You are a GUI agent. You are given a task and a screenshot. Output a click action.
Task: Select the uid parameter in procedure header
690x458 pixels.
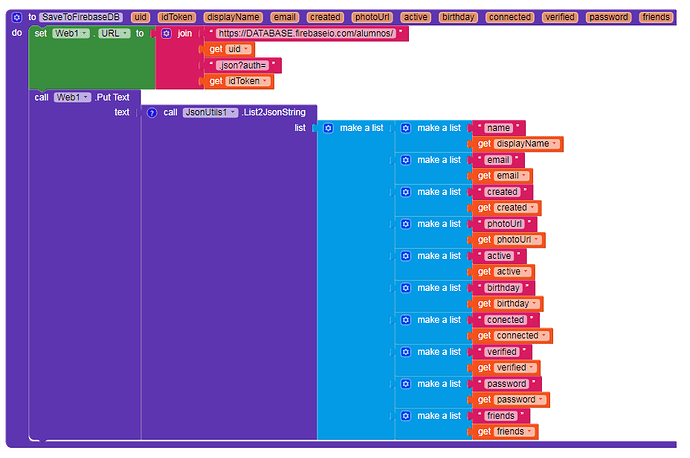click(140, 17)
